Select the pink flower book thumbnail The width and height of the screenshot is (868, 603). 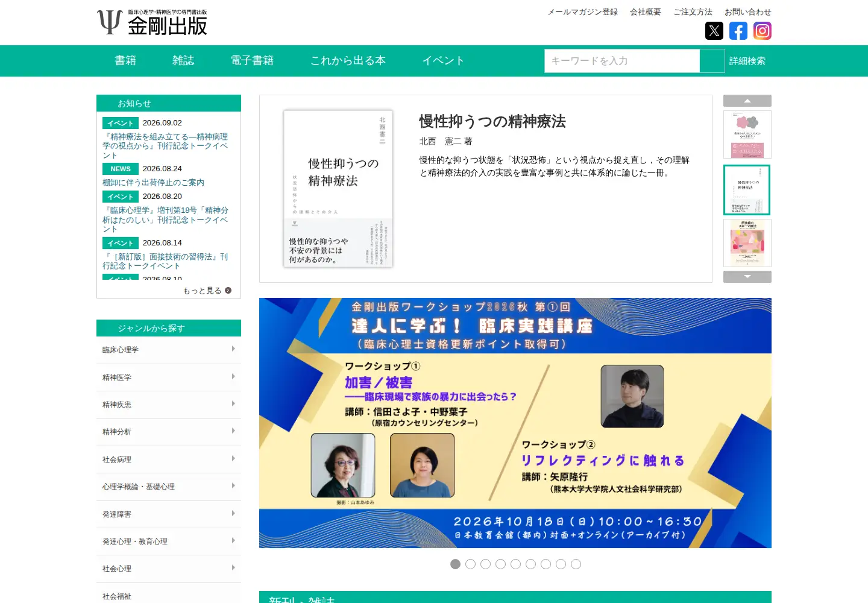click(x=747, y=134)
